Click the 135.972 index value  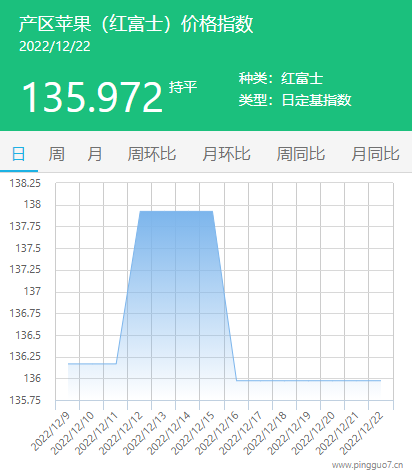click(x=92, y=97)
